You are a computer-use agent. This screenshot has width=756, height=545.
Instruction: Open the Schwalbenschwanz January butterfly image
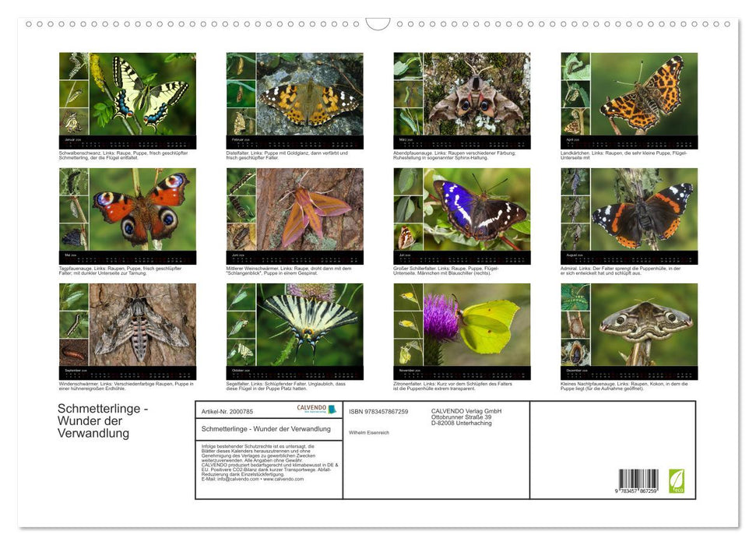(x=142, y=94)
